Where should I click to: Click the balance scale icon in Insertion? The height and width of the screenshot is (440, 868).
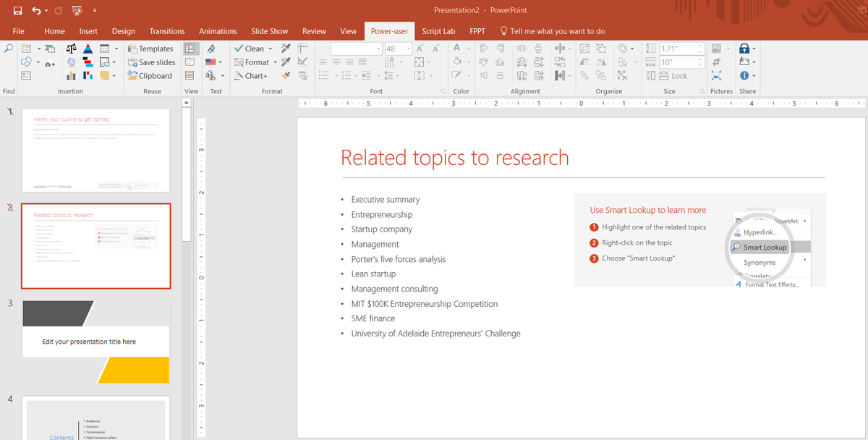(71, 48)
